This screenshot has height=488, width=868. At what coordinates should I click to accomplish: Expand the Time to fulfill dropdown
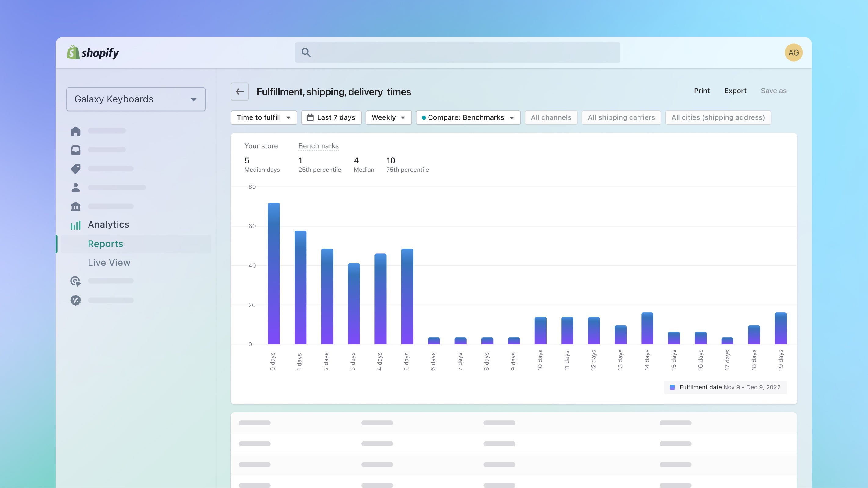(x=263, y=117)
